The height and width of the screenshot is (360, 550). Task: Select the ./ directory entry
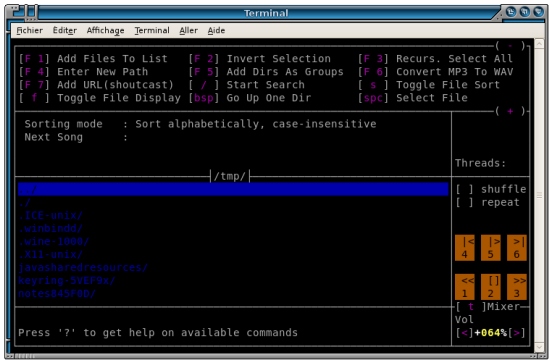pos(25,202)
